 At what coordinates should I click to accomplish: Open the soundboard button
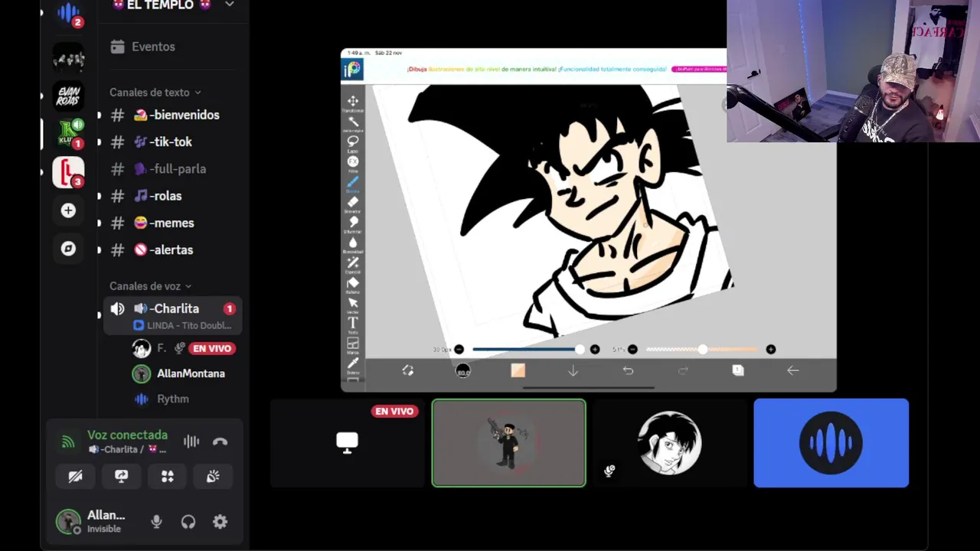[213, 476]
